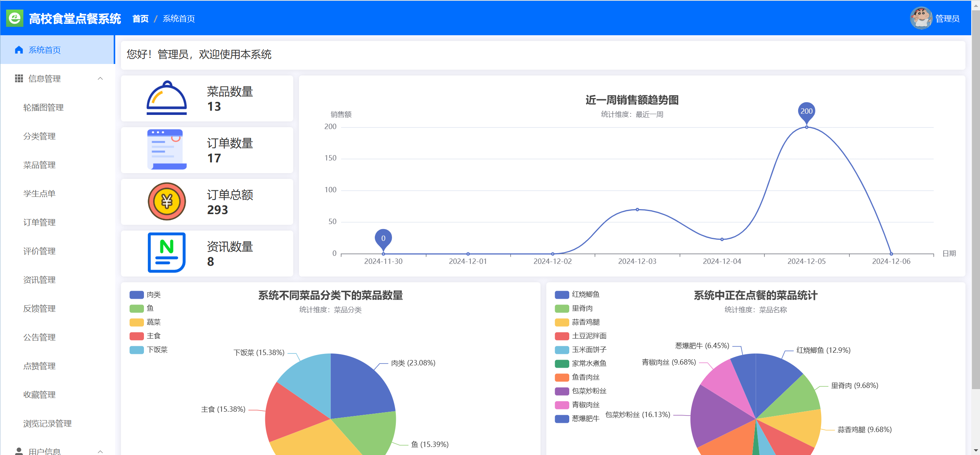The width and height of the screenshot is (980, 455).
Task: Click the administrator avatar picture
Action: pos(921,18)
